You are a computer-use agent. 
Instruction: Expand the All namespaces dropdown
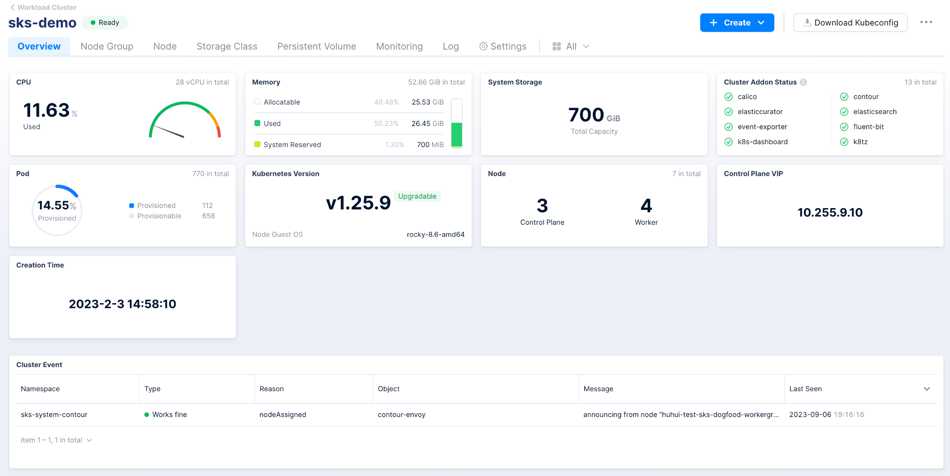[570, 46]
